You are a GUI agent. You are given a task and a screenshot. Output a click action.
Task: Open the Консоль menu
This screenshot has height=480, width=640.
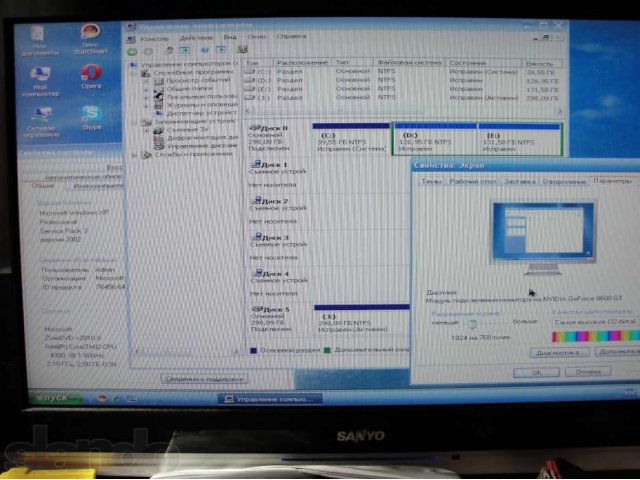pos(154,39)
